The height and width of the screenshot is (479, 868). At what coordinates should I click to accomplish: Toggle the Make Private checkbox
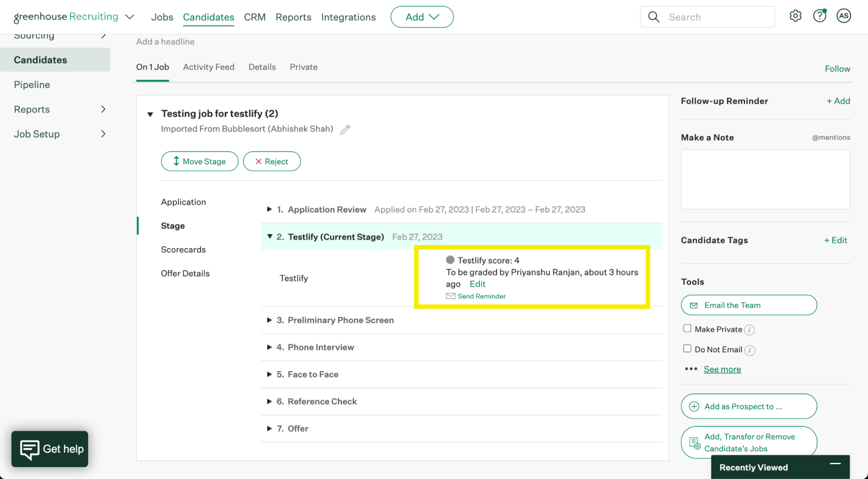(x=686, y=328)
